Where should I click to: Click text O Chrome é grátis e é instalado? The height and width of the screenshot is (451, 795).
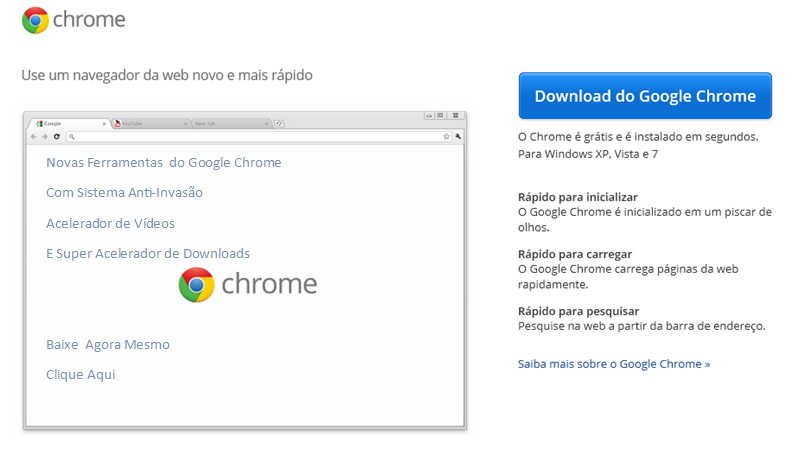point(638,137)
